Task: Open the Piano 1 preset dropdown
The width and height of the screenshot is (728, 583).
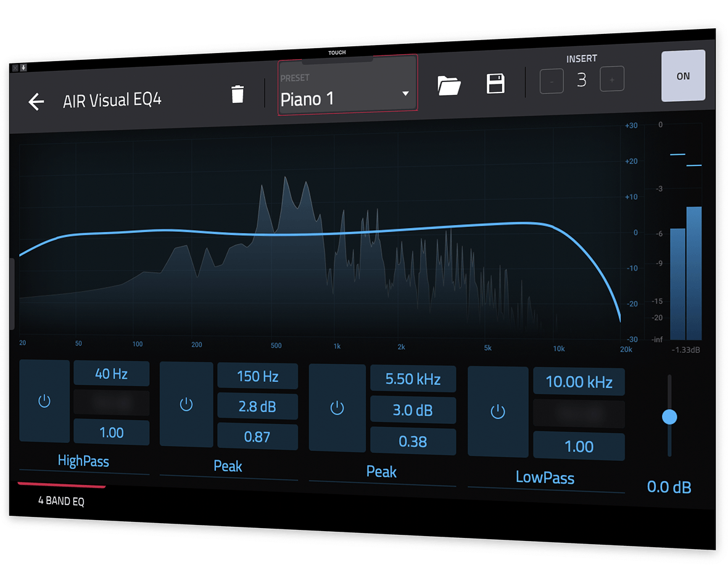Action: click(347, 97)
